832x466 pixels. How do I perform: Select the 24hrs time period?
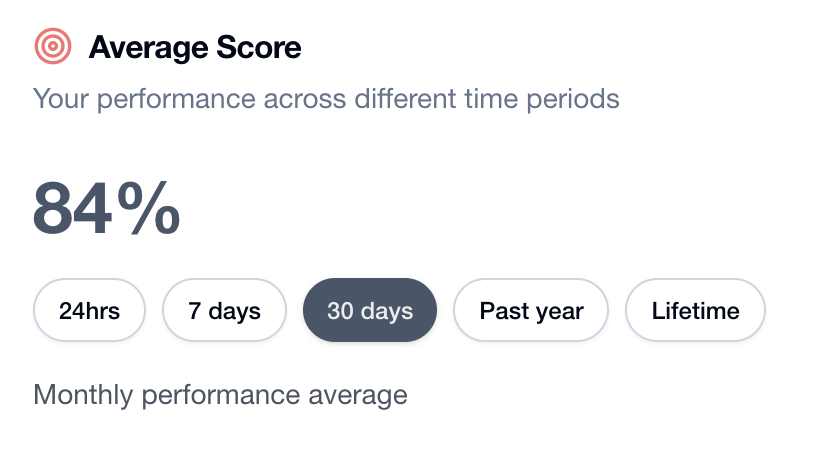click(90, 311)
